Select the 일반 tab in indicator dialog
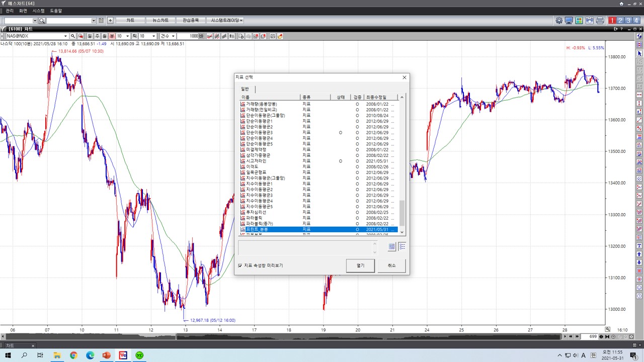Viewport: 644px width, 362px height. [x=245, y=89]
